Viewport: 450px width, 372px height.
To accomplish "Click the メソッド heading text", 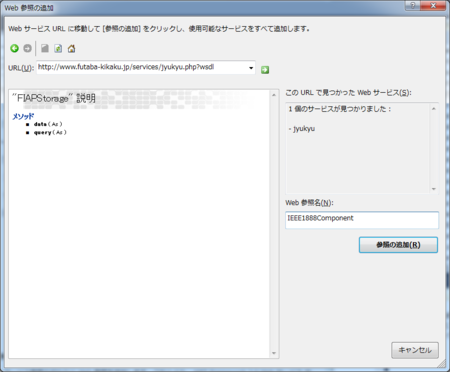I will tap(23, 116).
